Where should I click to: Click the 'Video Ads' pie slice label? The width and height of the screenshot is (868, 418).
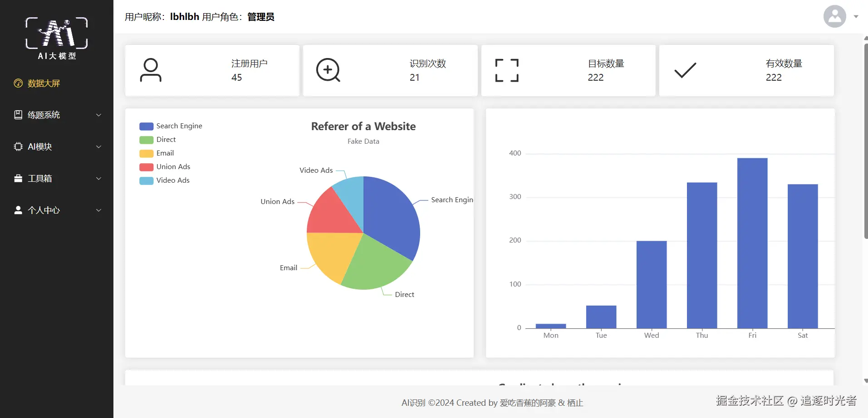pos(316,170)
